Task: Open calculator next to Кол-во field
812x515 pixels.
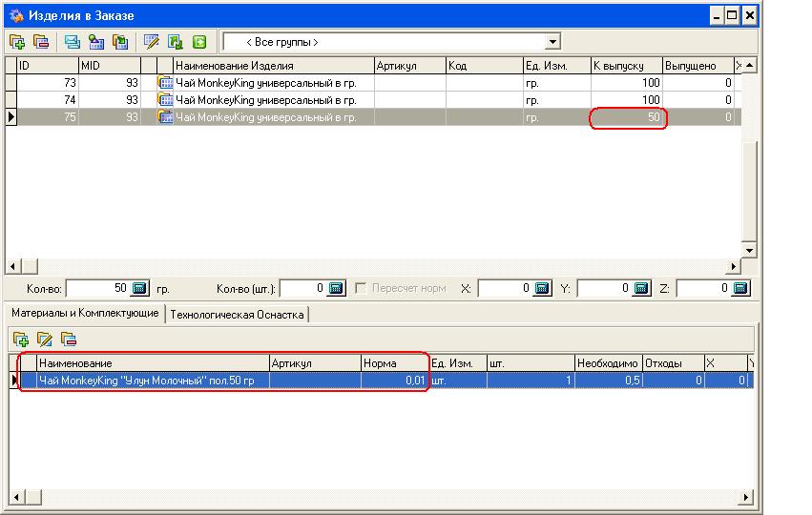Action: pyautogui.click(x=140, y=288)
